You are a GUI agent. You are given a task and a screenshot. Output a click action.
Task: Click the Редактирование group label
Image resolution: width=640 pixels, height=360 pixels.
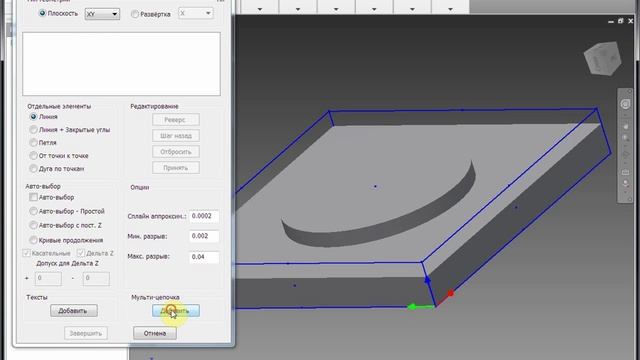(x=154, y=106)
